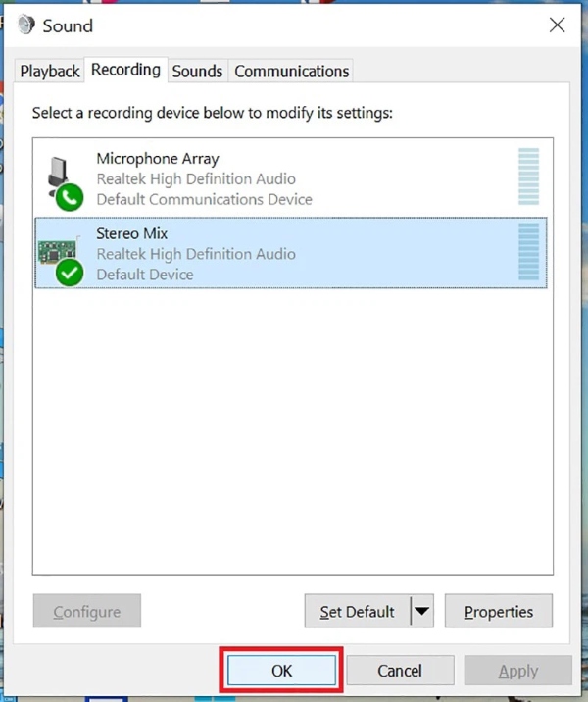
Task: Select the Recording tab
Action: (x=125, y=70)
